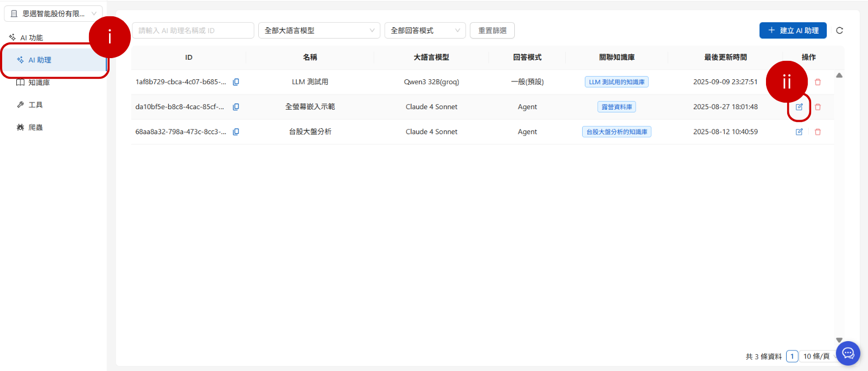
Task: Click the 建立 AI 助理 button
Action: 793,30
